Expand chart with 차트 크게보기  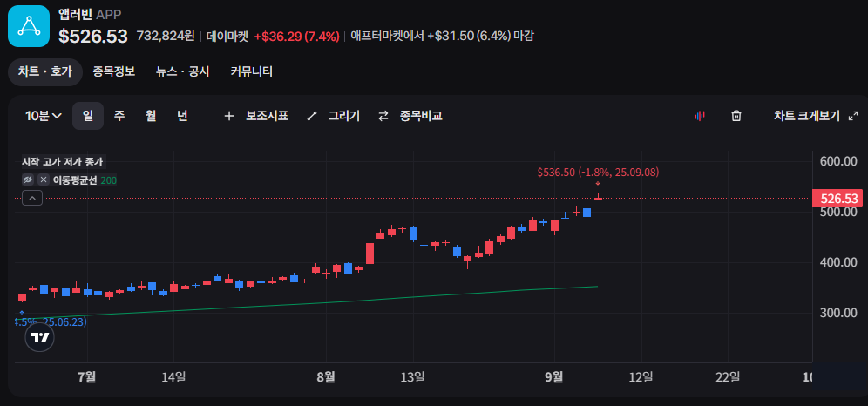pyautogui.click(x=806, y=116)
